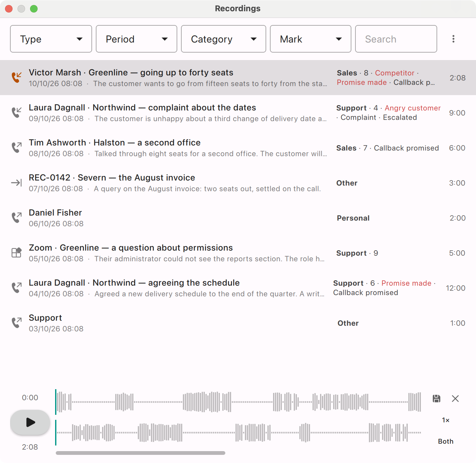Click the Angry customer mark
The height and width of the screenshot is (463, 476).
pyautogui.click(x=412, y=108)
